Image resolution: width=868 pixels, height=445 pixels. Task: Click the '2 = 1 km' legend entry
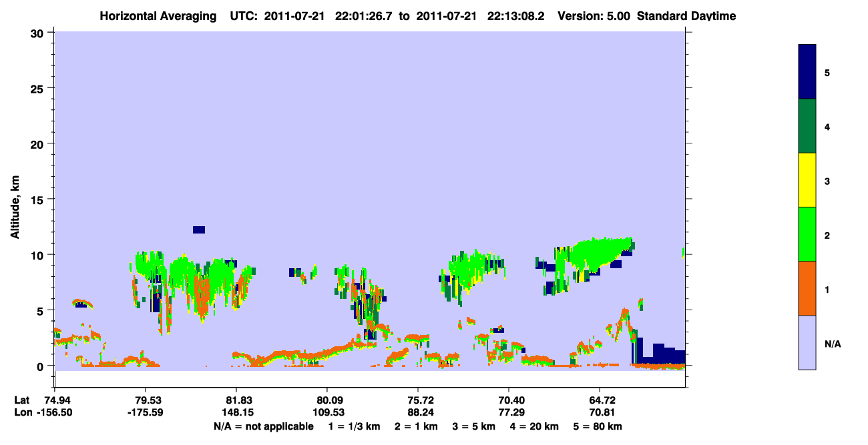pyautogui.click(x=417, y=426)
